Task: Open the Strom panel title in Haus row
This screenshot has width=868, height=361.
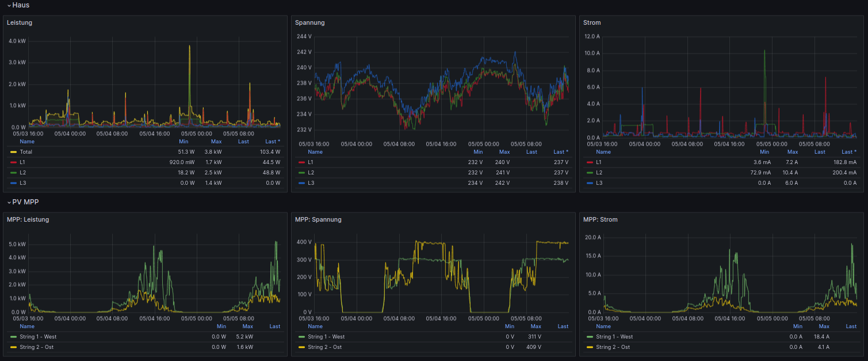Action: click(x=592, y=22)
